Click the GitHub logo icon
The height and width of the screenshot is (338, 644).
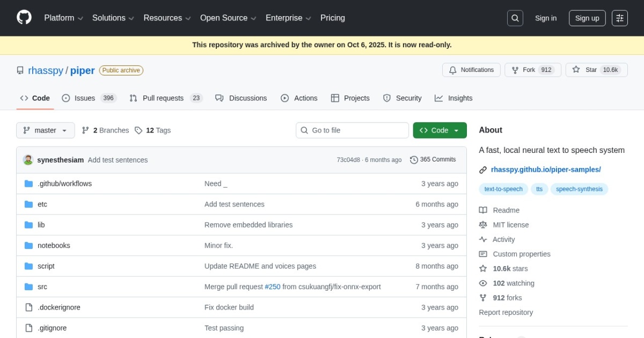tap(24, 18)
